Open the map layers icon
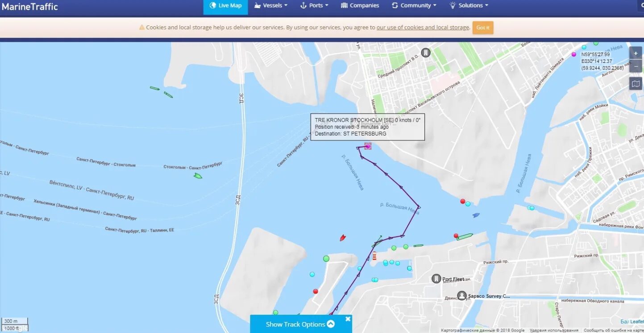Image resolution: width=644 pixels, height=333 pixels. [x=636, y=83]
